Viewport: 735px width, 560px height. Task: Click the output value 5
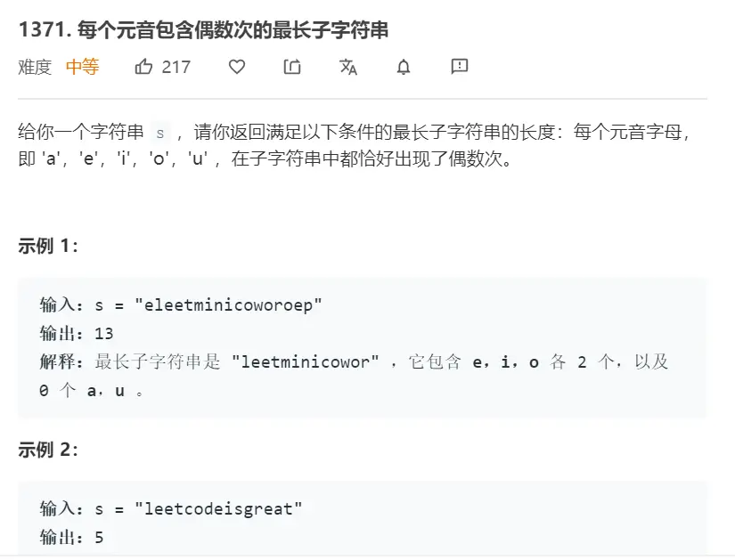click(x=100, y=538)
